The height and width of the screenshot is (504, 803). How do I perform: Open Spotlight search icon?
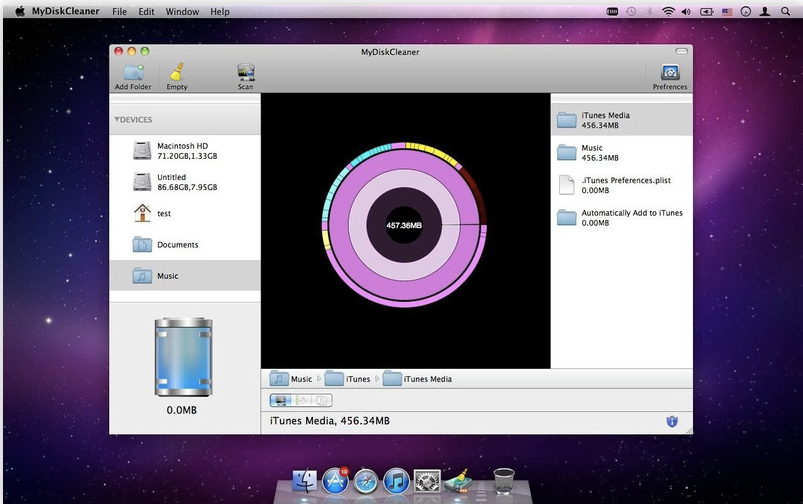[785, 11]
